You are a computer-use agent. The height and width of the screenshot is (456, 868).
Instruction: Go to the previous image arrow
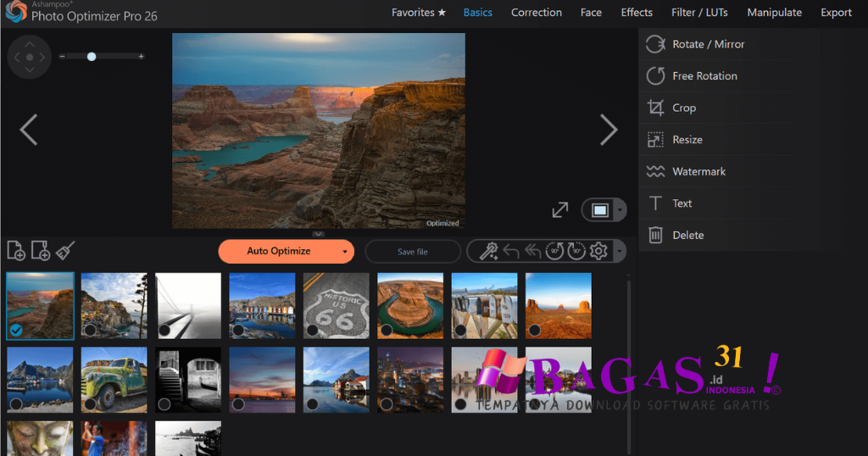[x=28, y=130]
